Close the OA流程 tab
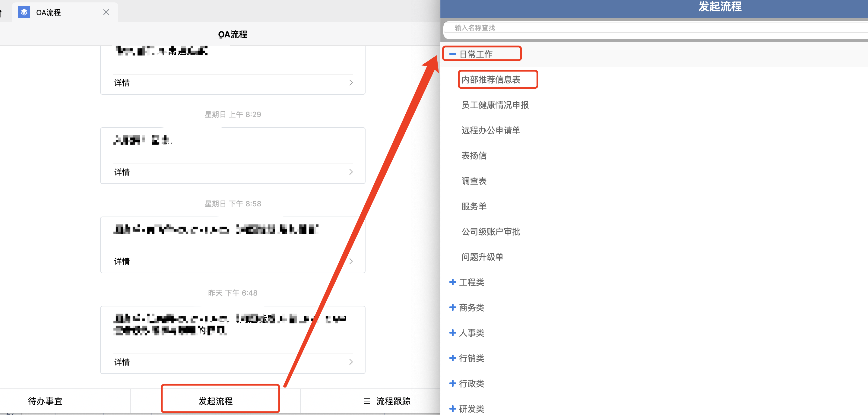868x415 pixels. click(x=106, y=12)
